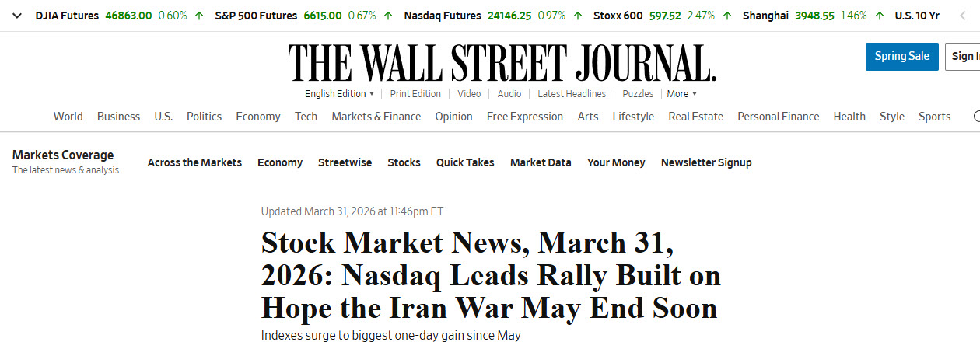
Task: Click the DJIA Futures green up arrow
Action: (x=199, y=16)
